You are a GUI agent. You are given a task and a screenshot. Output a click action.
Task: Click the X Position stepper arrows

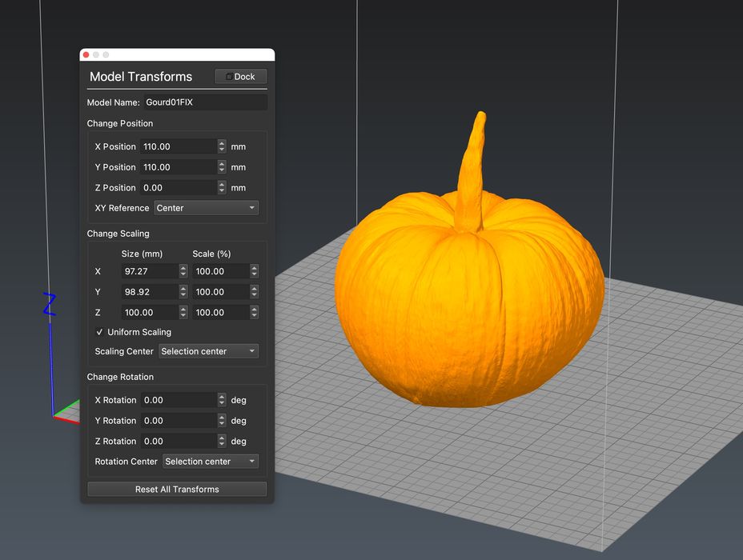pos(222,146)
